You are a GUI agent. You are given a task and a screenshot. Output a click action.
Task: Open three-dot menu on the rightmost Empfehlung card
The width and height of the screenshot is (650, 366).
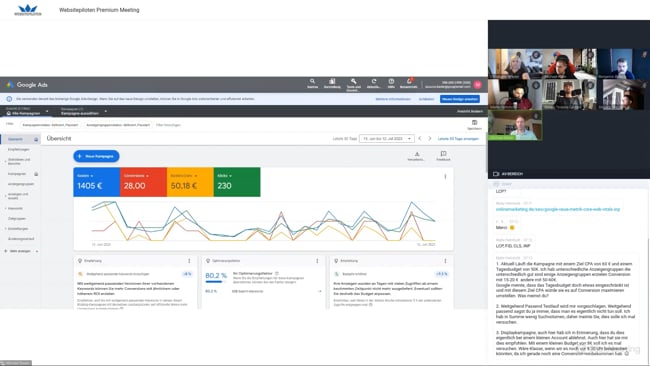[x=445, y=261]
